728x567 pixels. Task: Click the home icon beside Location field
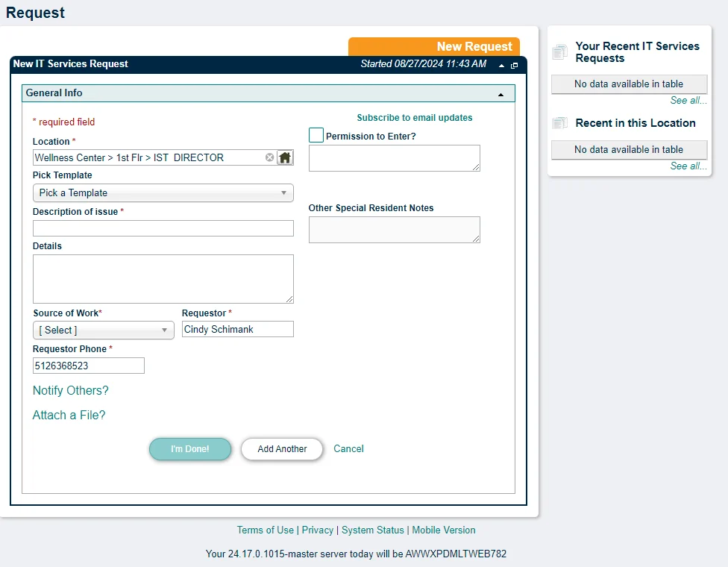285,157
